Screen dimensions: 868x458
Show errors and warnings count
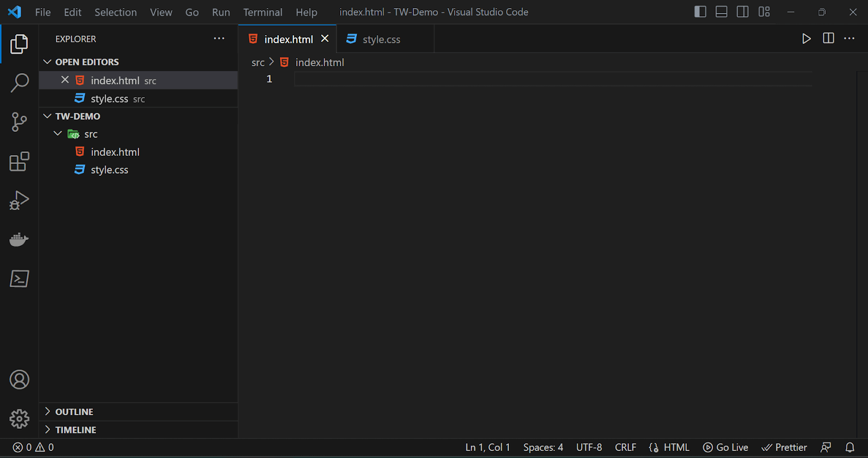[34, 448]
